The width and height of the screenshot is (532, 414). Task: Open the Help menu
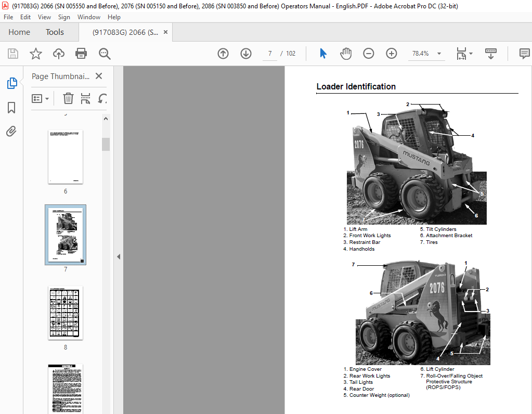(114, 17)
